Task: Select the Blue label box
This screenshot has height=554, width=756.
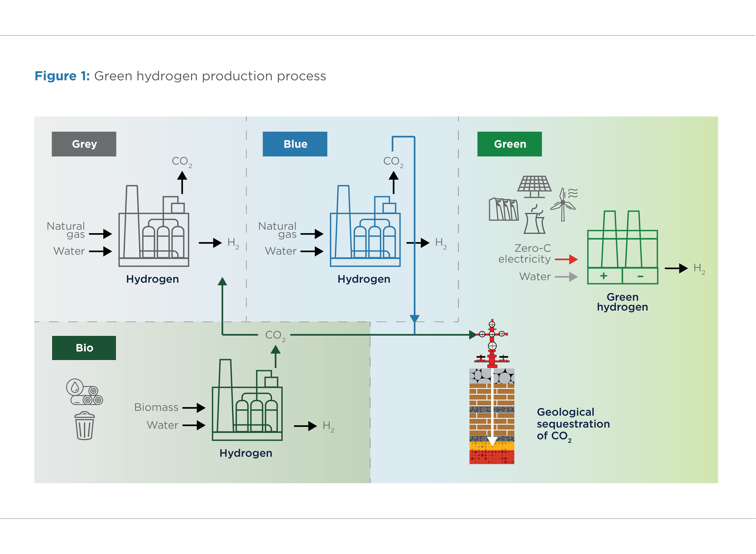Action: point(295,144)
